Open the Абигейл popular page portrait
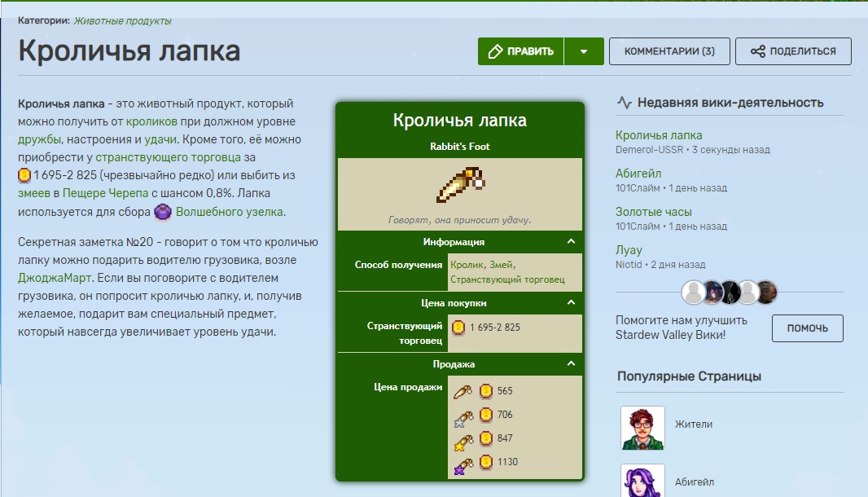Viewport: 868px width, 497px height. tap(642, 481)
